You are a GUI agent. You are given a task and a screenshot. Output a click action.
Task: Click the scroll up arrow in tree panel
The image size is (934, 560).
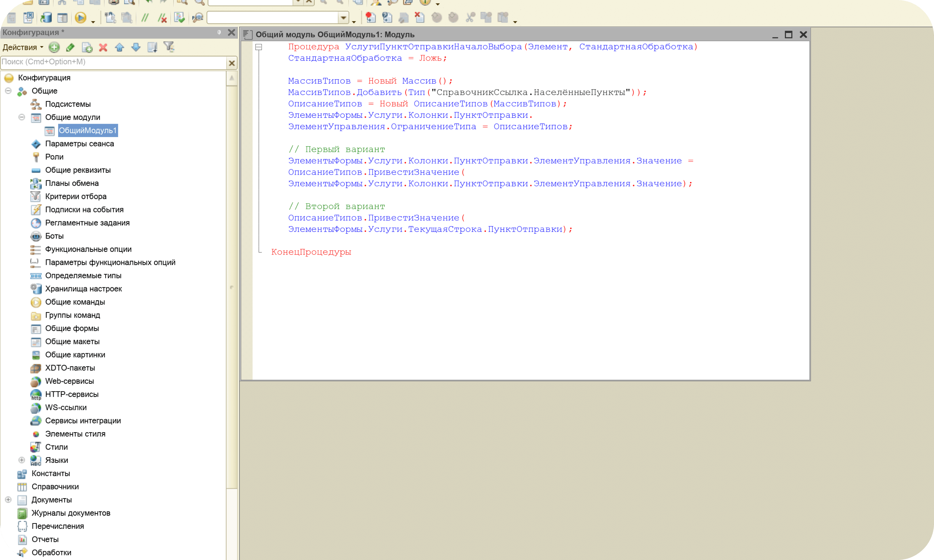pos(232,78)
